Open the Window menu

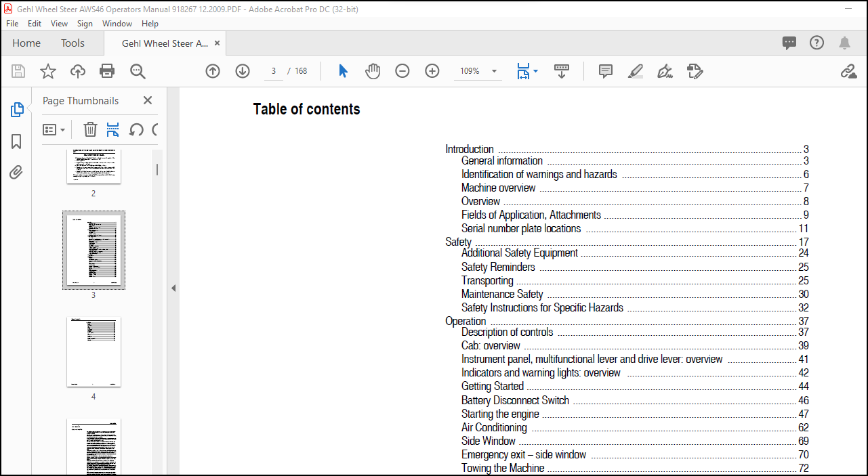pyautogui.click(x=117, y=23)
